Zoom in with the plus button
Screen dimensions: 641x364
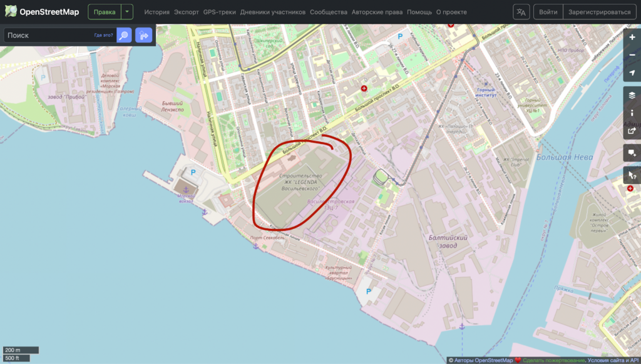coord(632,37)
